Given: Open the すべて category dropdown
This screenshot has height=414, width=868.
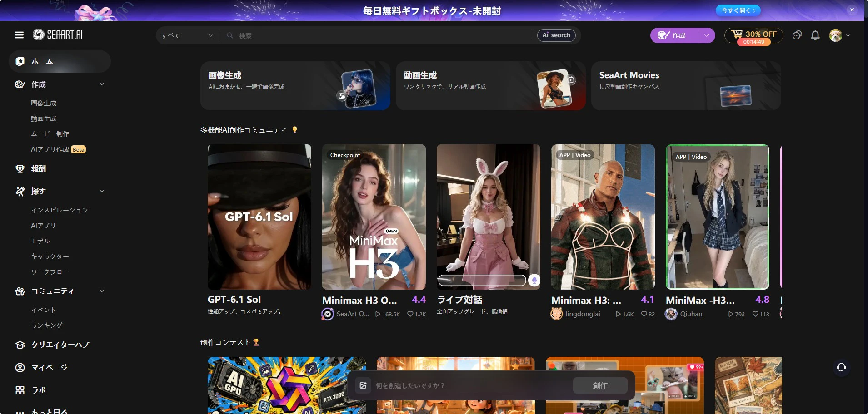Looking at the screenshot, I should coord(187,35).
